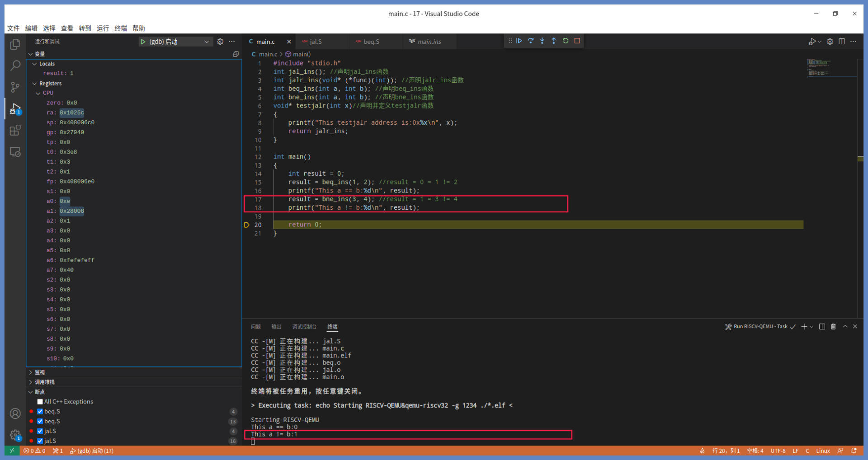Show the Debug Console panel tab
The height and width of the screenshot is (460, 868).
click(x=304, y=327)
